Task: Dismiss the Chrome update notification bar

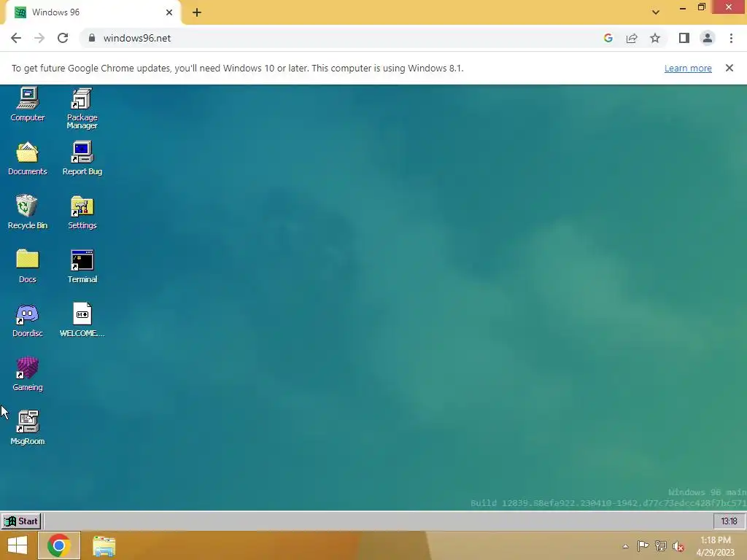Action: click(x=729, y=68)
